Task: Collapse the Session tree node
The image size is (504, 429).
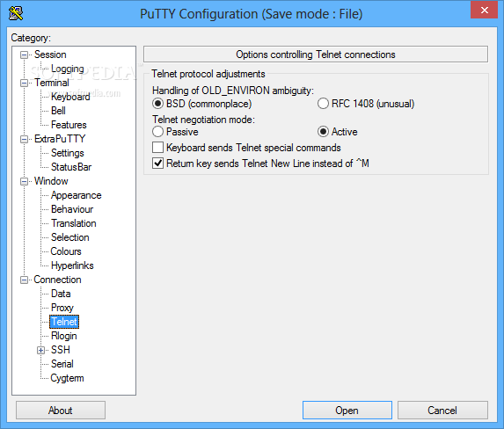Action: click(x=24, y=55)
